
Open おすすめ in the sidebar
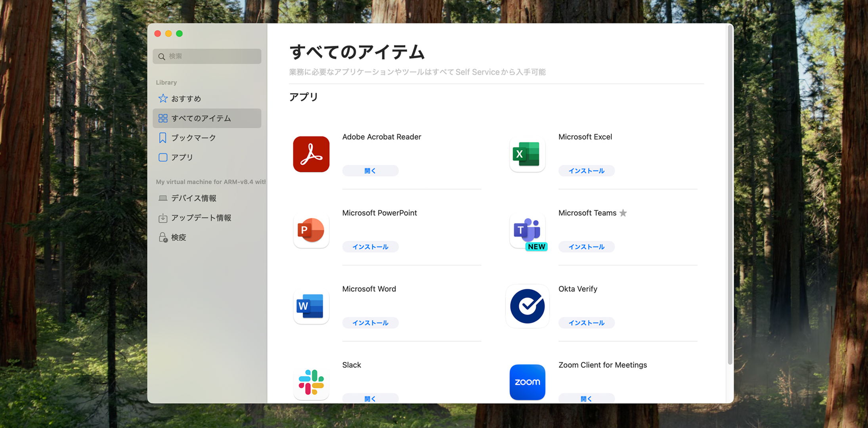point(186,99)
